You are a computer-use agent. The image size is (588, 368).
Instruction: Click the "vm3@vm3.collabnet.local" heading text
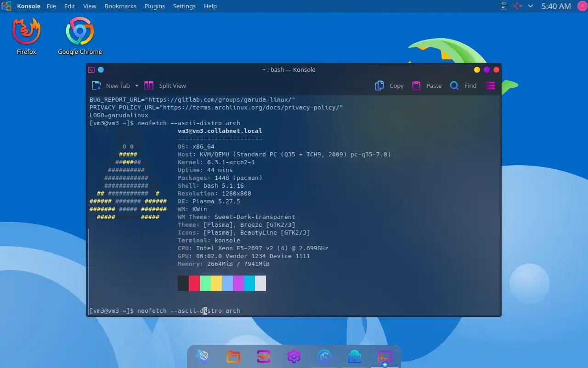pyautogui.click(x=220, y=131)
